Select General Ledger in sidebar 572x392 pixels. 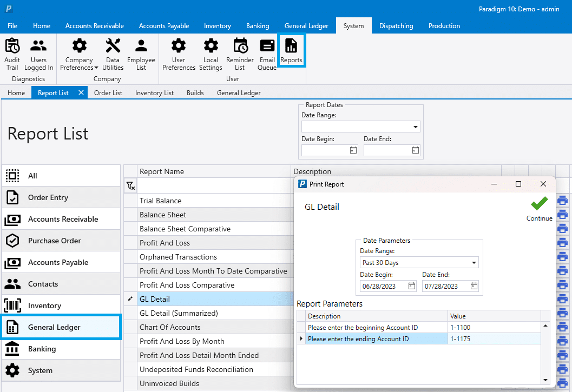[61, 327]
